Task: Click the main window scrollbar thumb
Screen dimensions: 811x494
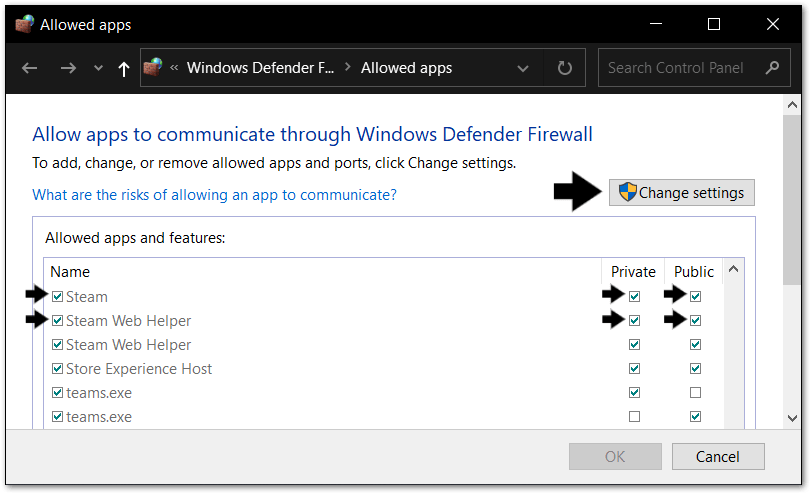Action: click(792, 199)
